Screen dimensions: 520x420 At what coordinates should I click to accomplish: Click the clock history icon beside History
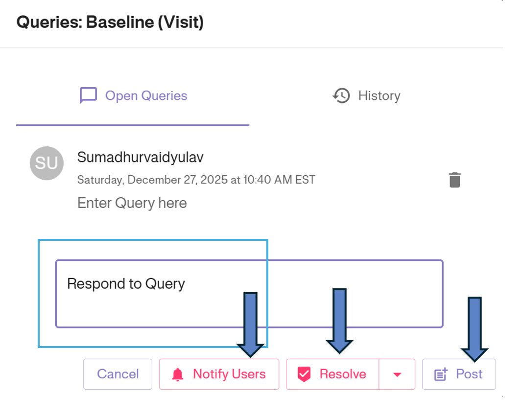(341, 95)
